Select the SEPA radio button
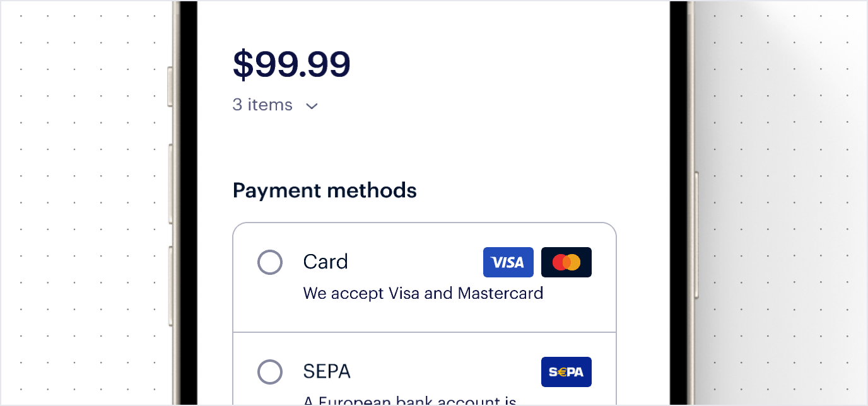The image size is (868, 406). coord(270,372)
